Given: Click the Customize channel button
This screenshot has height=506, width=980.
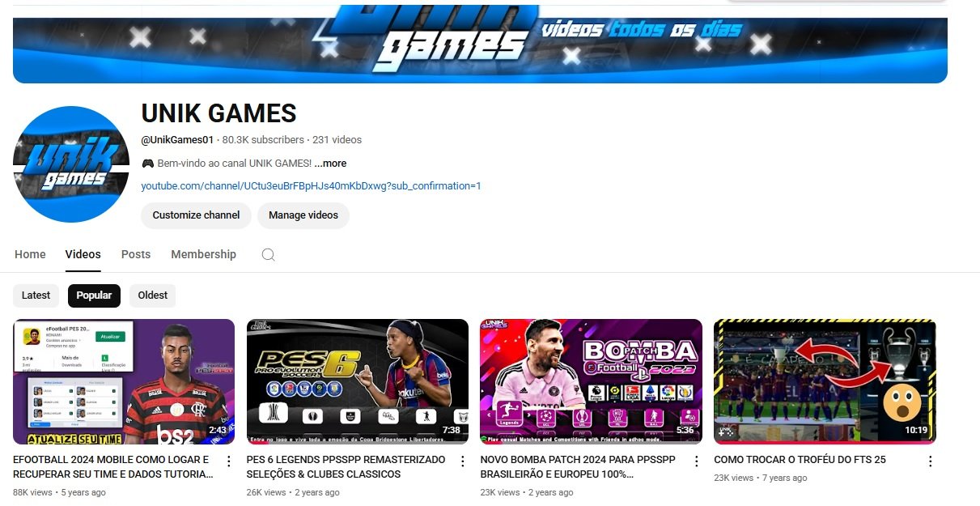Looking at the screenshot, I should (196, 215).
